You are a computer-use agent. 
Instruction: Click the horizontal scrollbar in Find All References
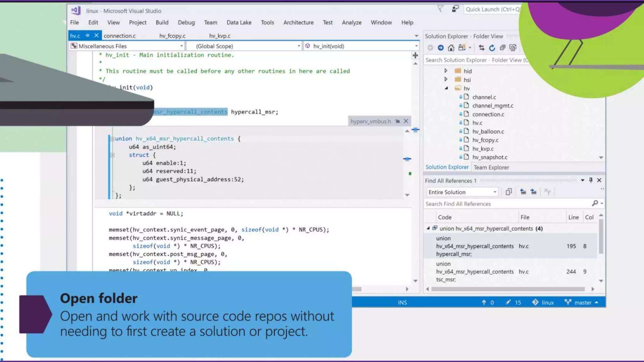[x=508, y=289]
